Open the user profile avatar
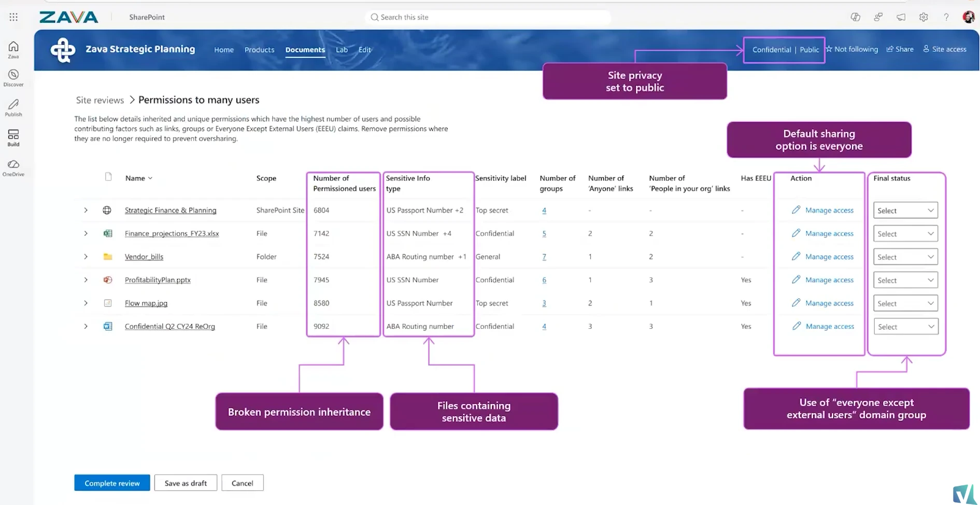Viewport: 980px width, 505px height. (968, 17)
